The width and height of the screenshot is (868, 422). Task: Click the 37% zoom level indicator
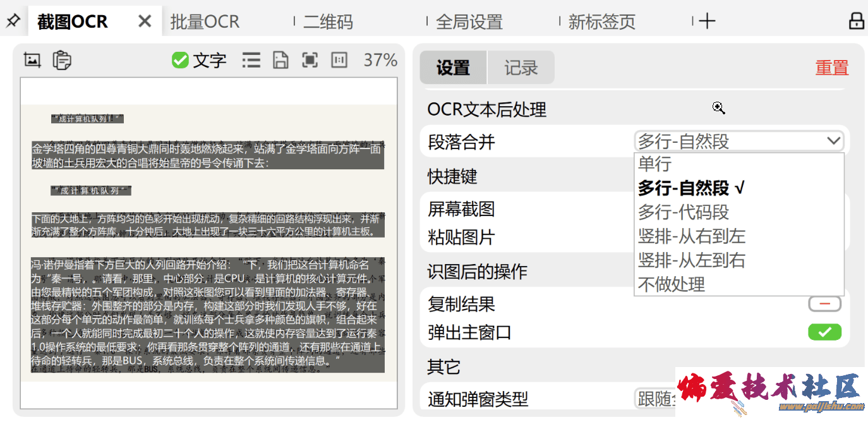pyautogui.click(x=380, y=60)
